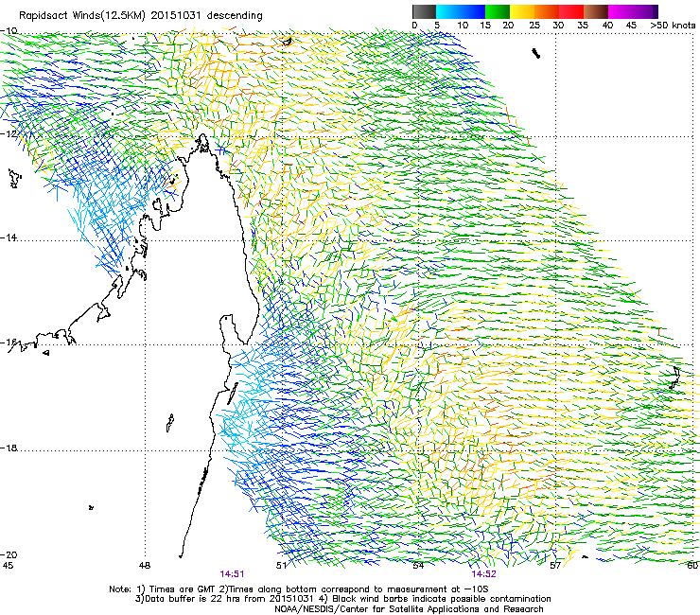The image size is (700, 615).
Task: Select the magenta 40-45 knots legend swatch
Action: click(621, 11)
